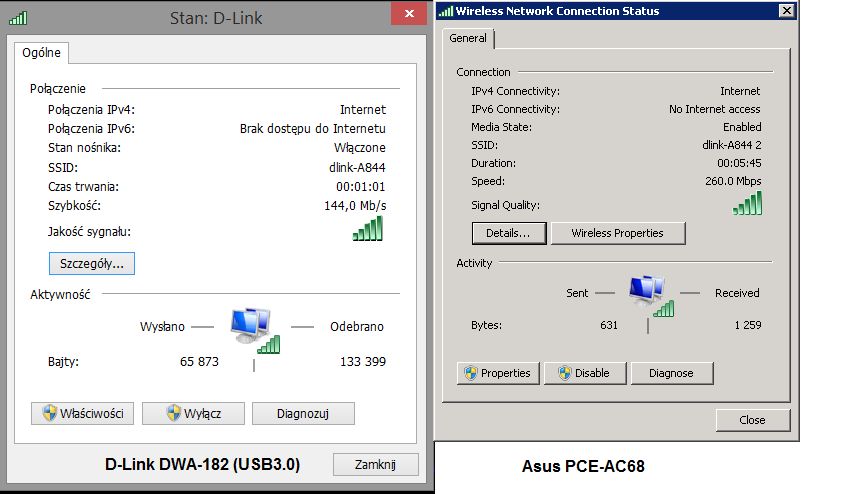Click the Disable button
Screen dimensions: 865x494
[585, 373]
